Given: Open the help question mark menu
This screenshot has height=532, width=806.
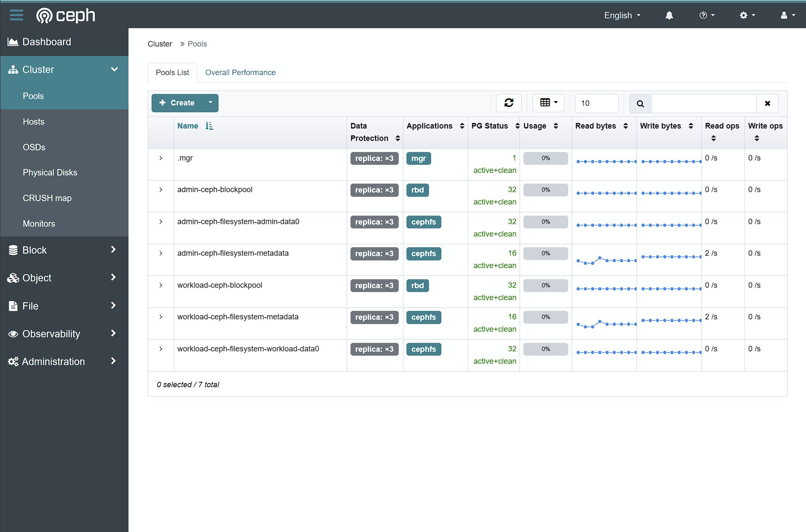Looking at the screenshot, I should pyautogui.click(x=707, y=15).
